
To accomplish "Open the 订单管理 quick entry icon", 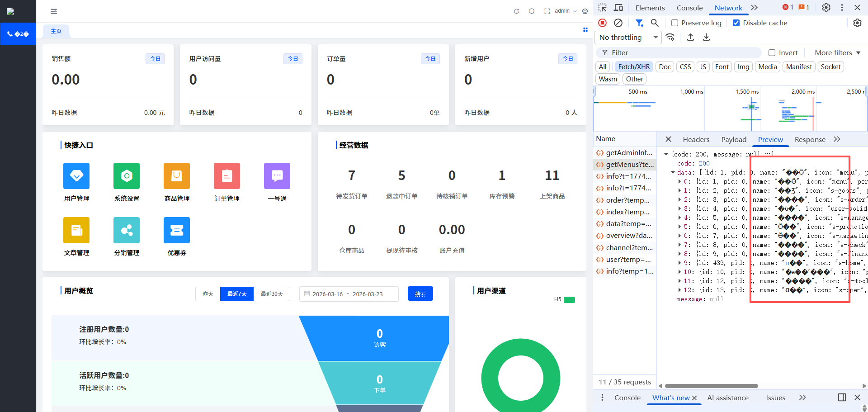I will click(x=227, y=176).
